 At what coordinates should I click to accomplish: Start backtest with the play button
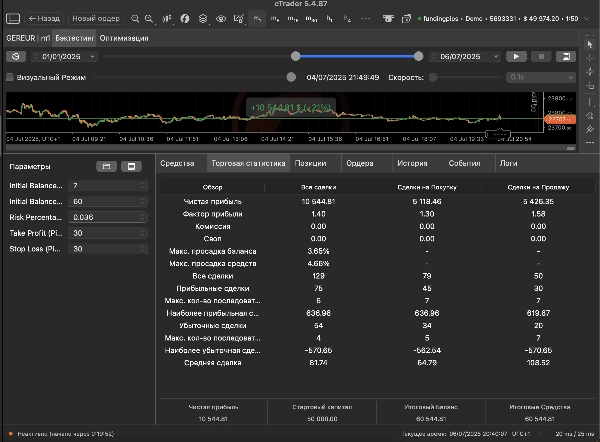(518, 57)
